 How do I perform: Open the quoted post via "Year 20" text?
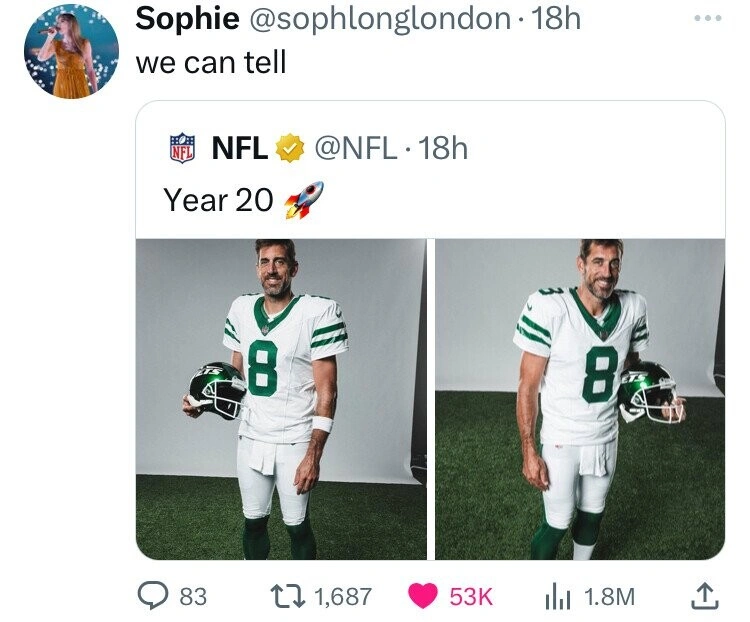point(218,200)
